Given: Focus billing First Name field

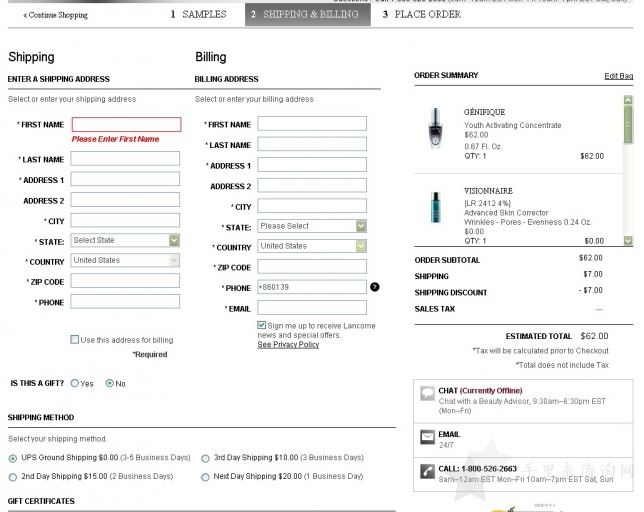Looking at the screenshot, I should pos(312,124).
